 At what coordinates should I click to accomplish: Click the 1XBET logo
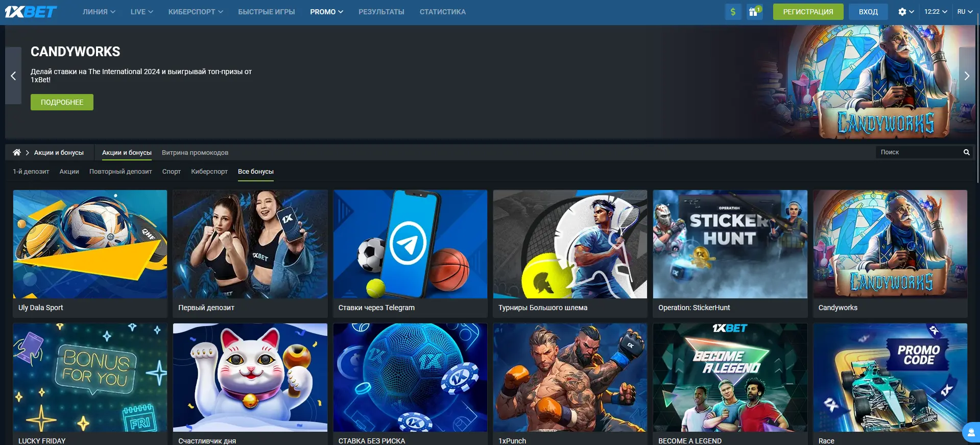[x=31, y=12]
